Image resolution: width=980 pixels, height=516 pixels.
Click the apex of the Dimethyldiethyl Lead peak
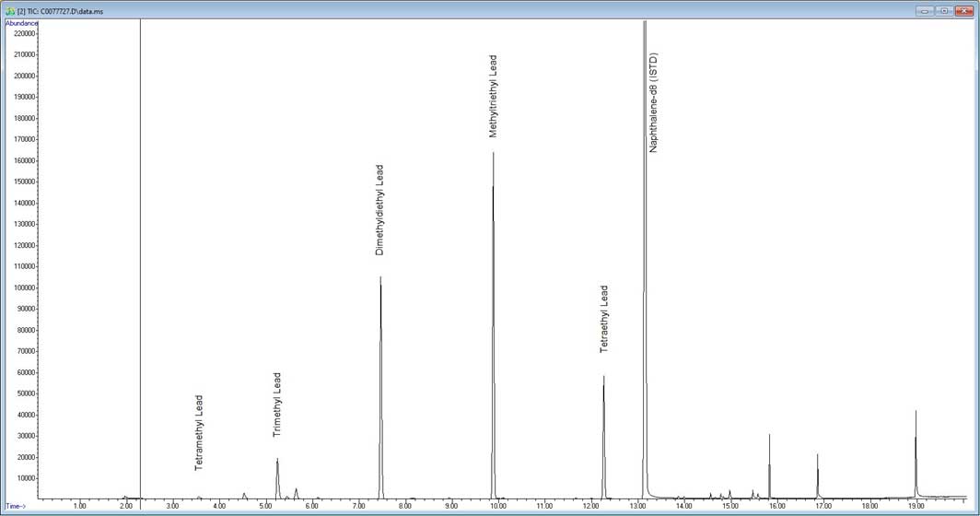(x=379, y=278)
